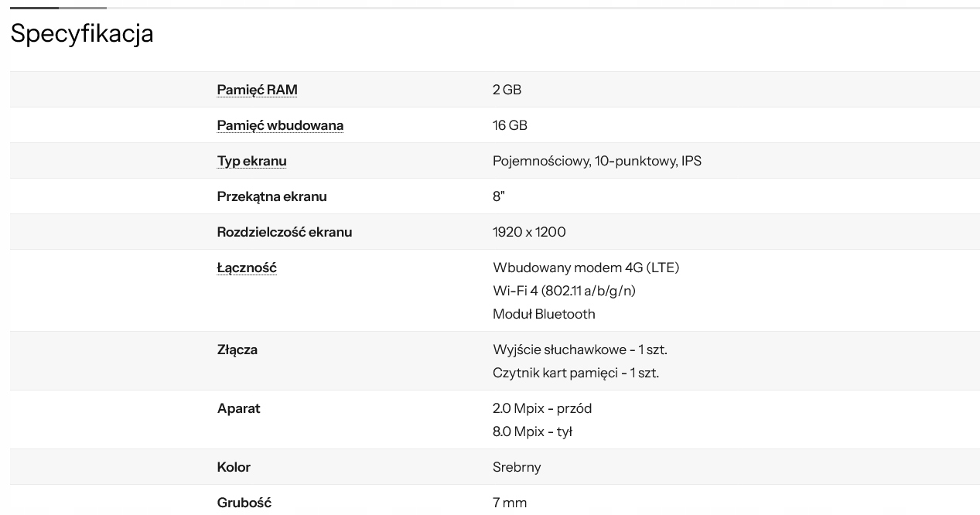The width and height of the screenshot is (980, 515).
Task: Select the "Wbudowany modem 4G (LTE)" entry
Action: click(586, 268)
